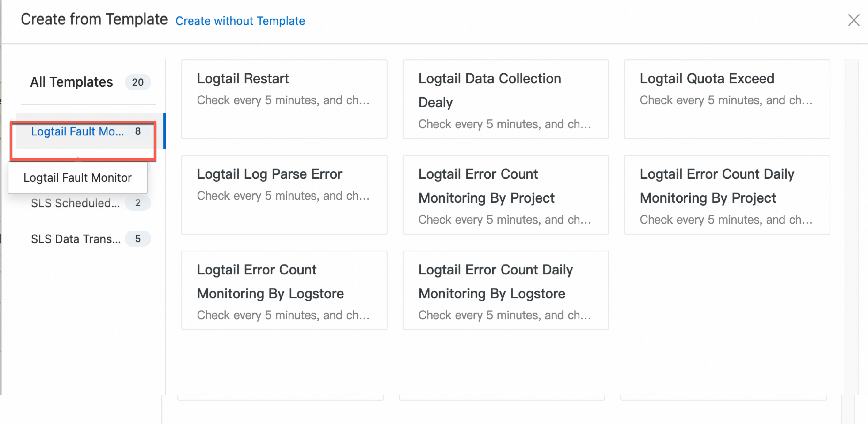Click the 2 count badge for SLS Scheduled
The image size is (868, 424).
[x=137, y=203]
